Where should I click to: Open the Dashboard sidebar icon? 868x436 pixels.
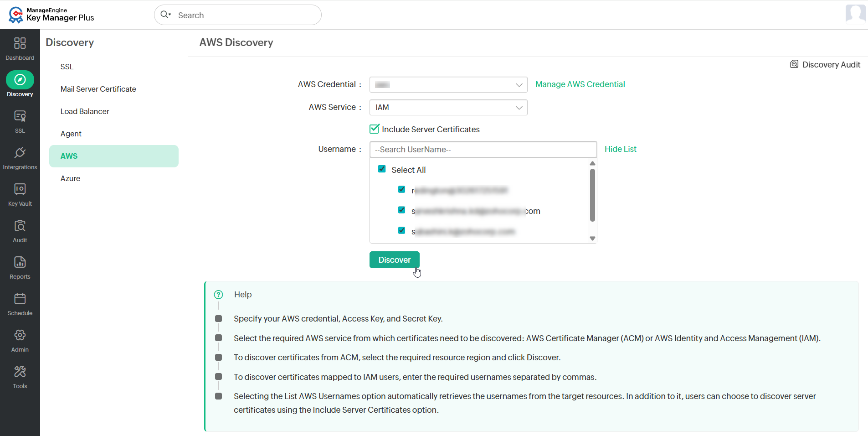pos(20,43)
